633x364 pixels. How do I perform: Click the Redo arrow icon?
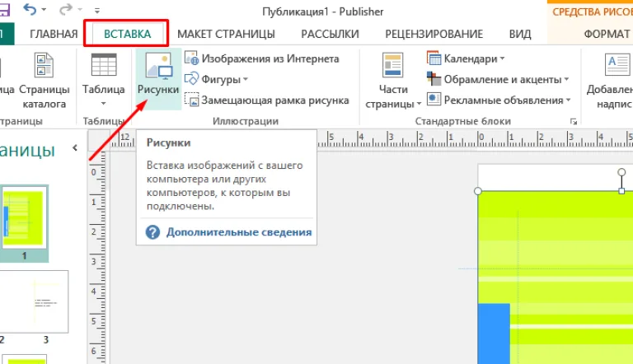65,9
